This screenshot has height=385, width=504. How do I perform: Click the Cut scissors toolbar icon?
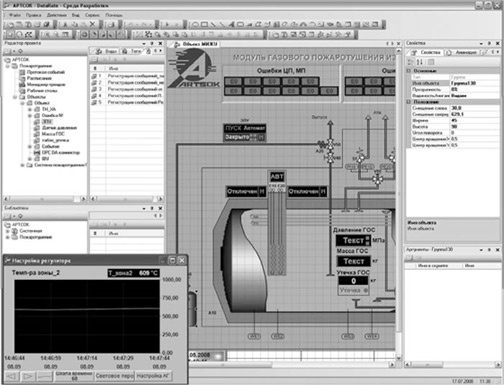(65, 24)
